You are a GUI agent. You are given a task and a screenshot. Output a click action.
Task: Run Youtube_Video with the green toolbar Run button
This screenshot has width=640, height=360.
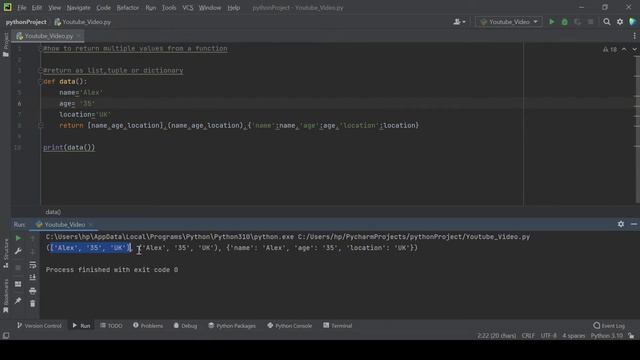[551, 22]
